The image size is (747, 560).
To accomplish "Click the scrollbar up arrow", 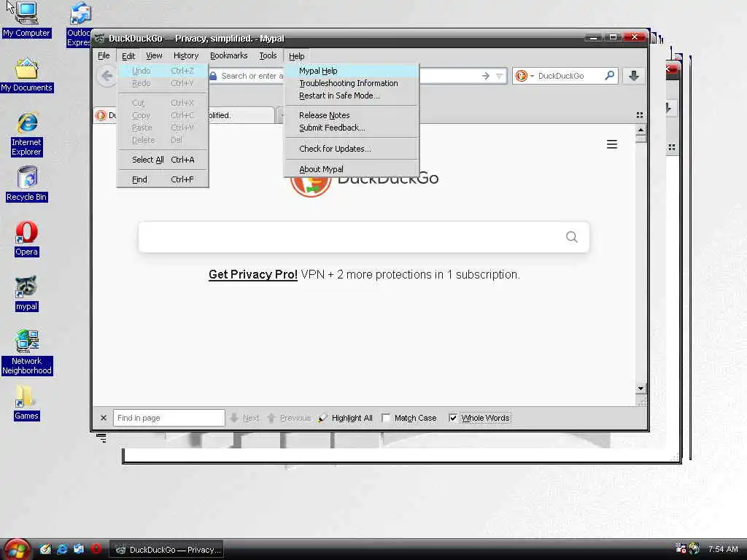I will tap(640, 130).
